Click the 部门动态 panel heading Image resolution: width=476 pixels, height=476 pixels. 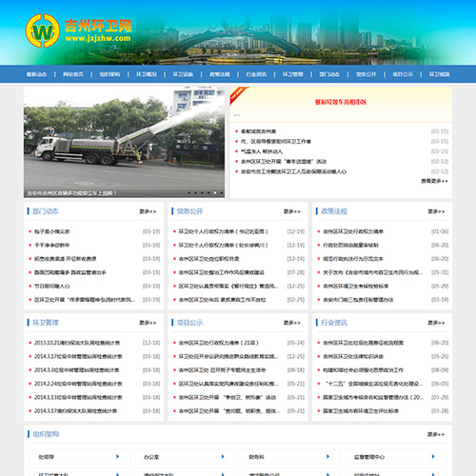(x=46, y=211)
